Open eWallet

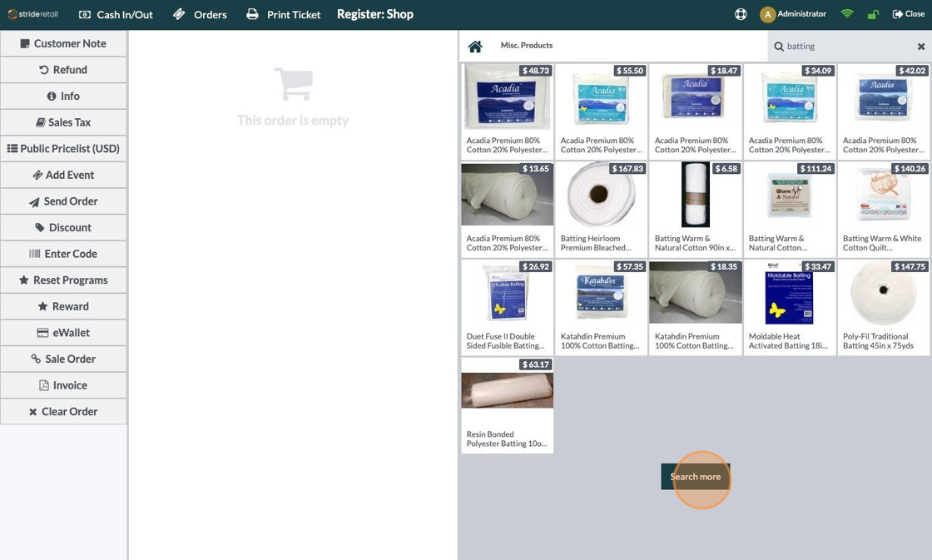click(63, 332)
